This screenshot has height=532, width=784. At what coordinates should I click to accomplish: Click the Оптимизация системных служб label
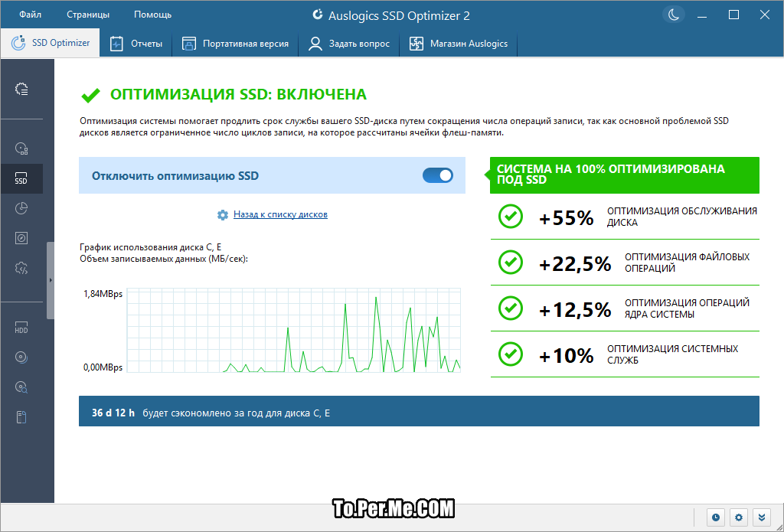tap(672, 354)
